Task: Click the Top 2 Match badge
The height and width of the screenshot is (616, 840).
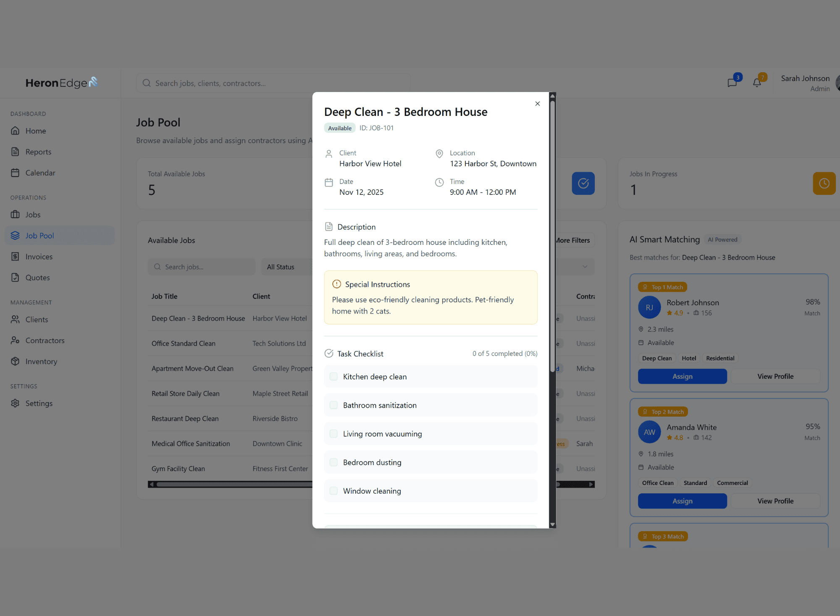Action: (x=663, y=412)
